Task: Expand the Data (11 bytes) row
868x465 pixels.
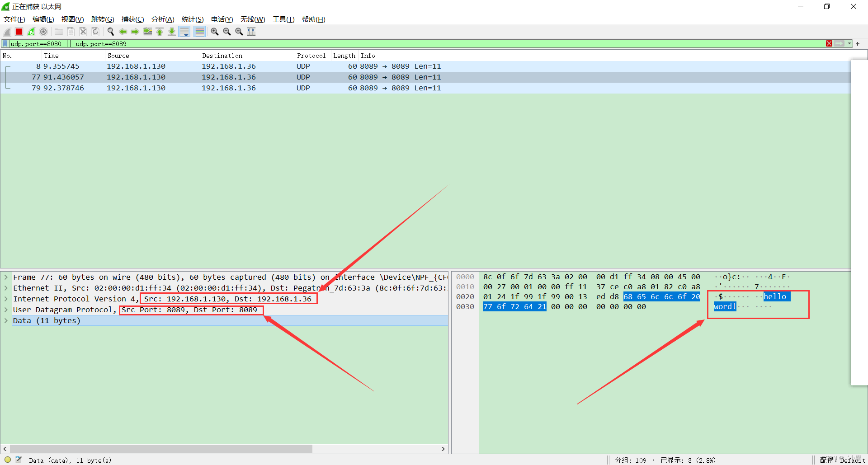Action: coord(6,320)
